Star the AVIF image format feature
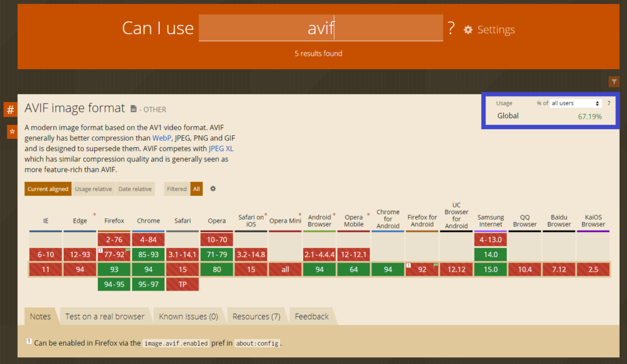Screen dimensions: 627x364 point(12,132)
